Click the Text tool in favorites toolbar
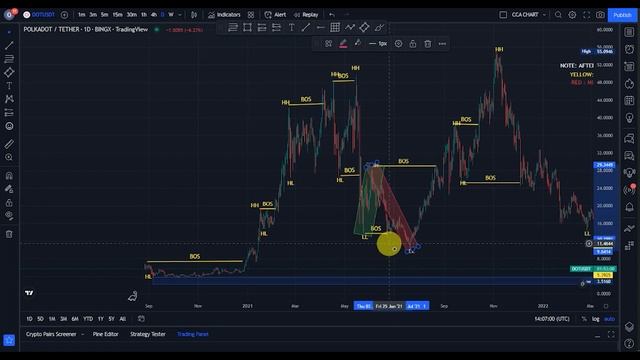Image resolution: width=640 pixels, height=360 pixels. pos(291,27)
